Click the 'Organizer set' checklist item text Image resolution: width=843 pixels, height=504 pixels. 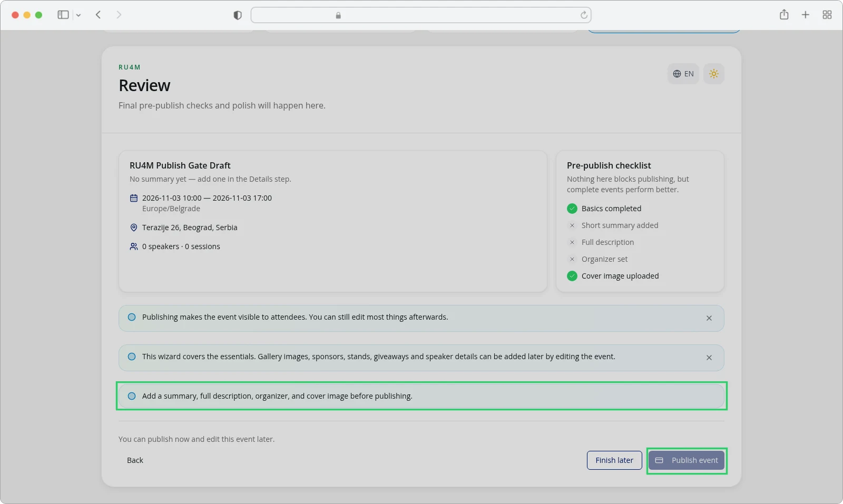point(604,259)
